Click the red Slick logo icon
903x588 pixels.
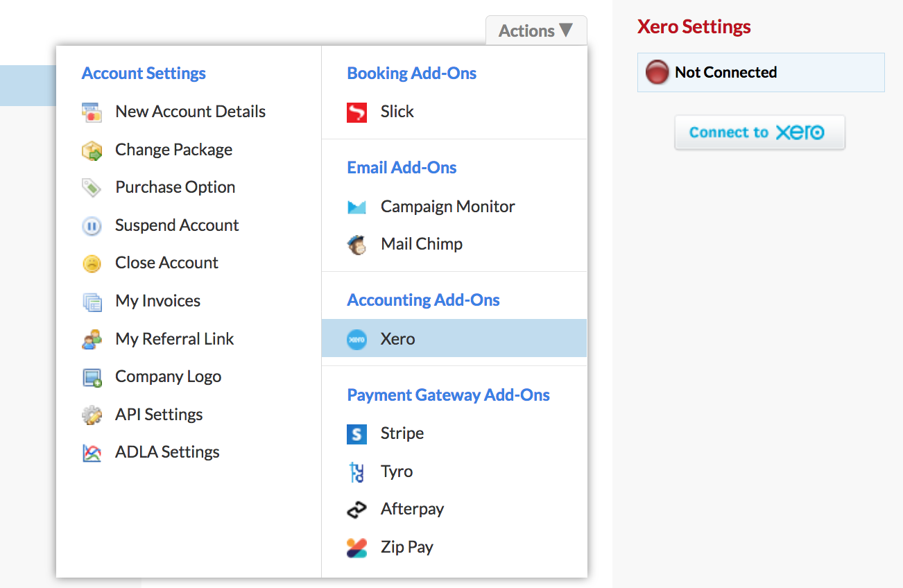(356, 112)
